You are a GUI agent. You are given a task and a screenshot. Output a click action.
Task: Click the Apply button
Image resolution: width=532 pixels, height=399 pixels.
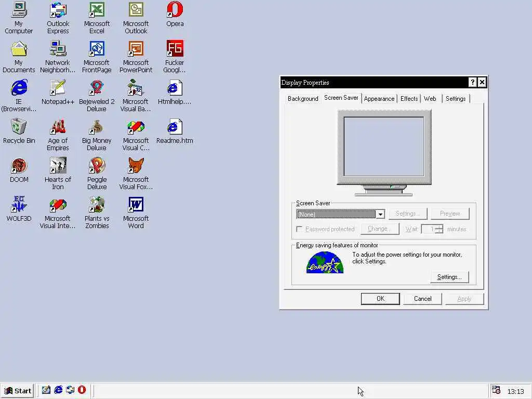tap(464, 299)
